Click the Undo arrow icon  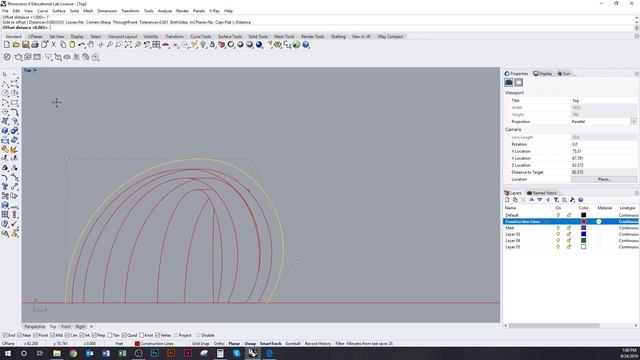point(82,45)
